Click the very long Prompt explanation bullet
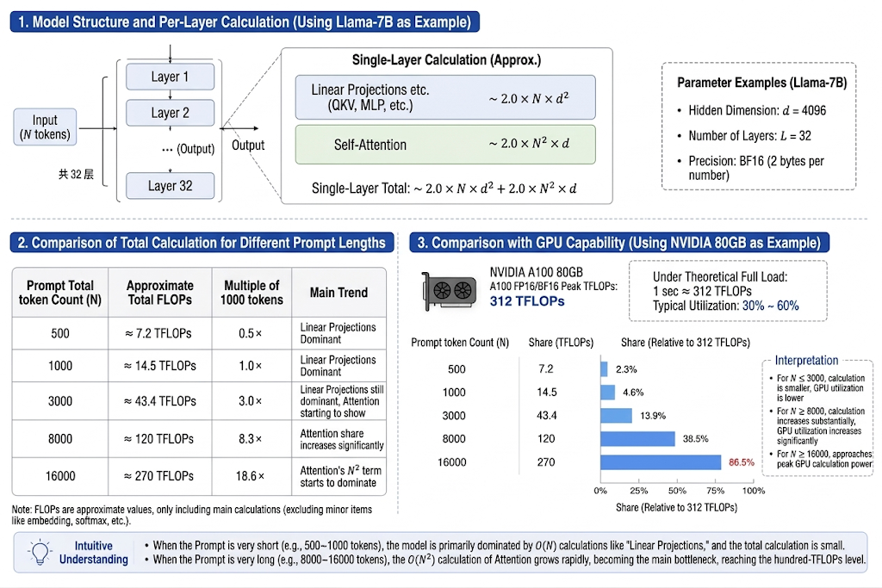The image size is (882, 588). [505, 560]
